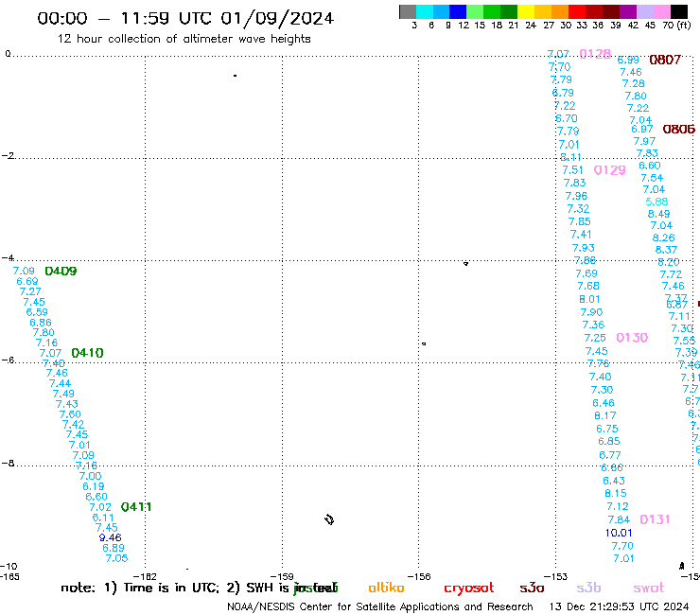Screen dimensions: 700x615
Task: Click the '12 hour collection' subtitle
Action: pos(184,39)
